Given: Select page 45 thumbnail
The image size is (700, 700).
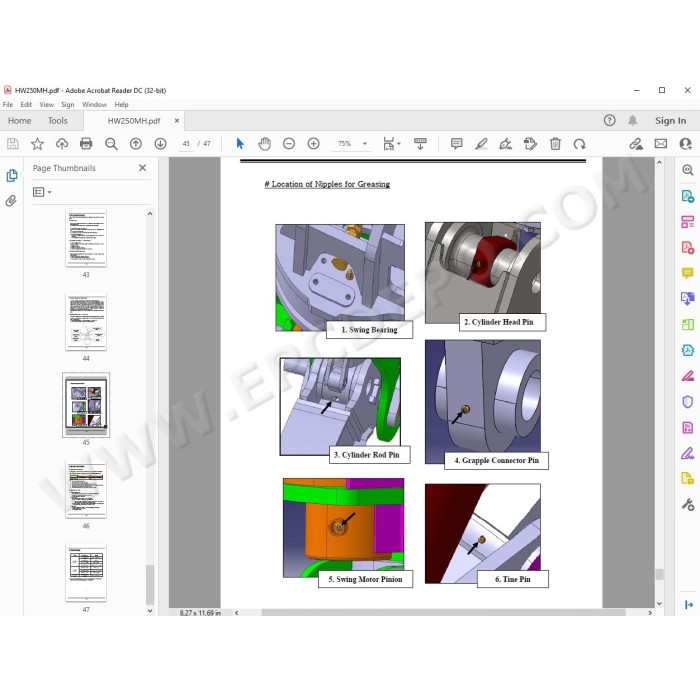Looking at the screenshot, I should pos(86,405).
